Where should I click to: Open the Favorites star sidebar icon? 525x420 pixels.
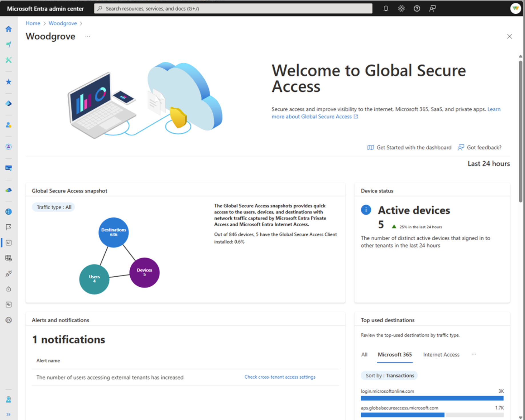click(9, 82)
